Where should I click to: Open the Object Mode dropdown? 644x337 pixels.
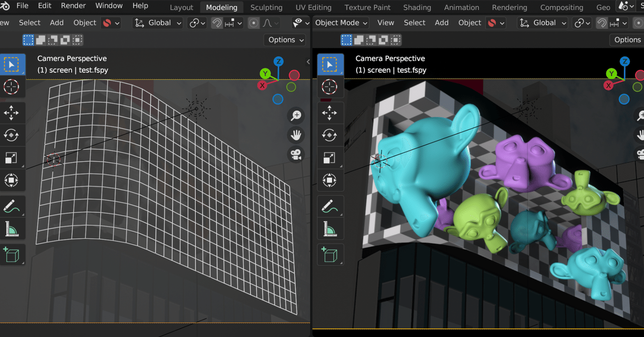tap(341, 23)
